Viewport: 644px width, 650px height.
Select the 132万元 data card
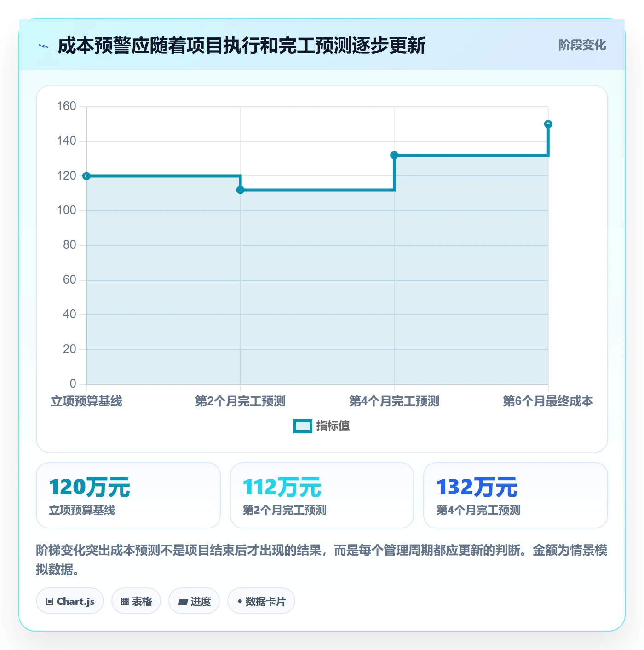[516, 495]
